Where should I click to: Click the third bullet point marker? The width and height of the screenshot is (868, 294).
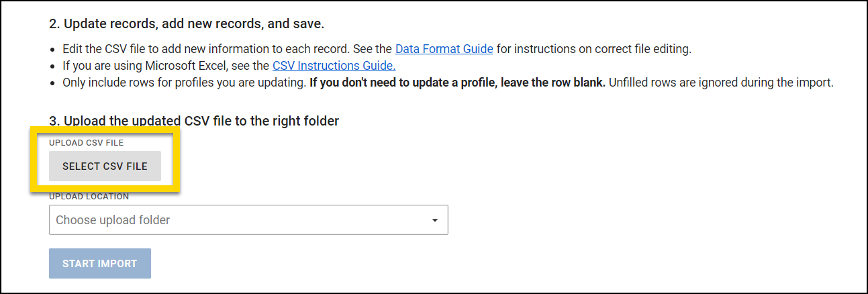(x=53, y=84)
